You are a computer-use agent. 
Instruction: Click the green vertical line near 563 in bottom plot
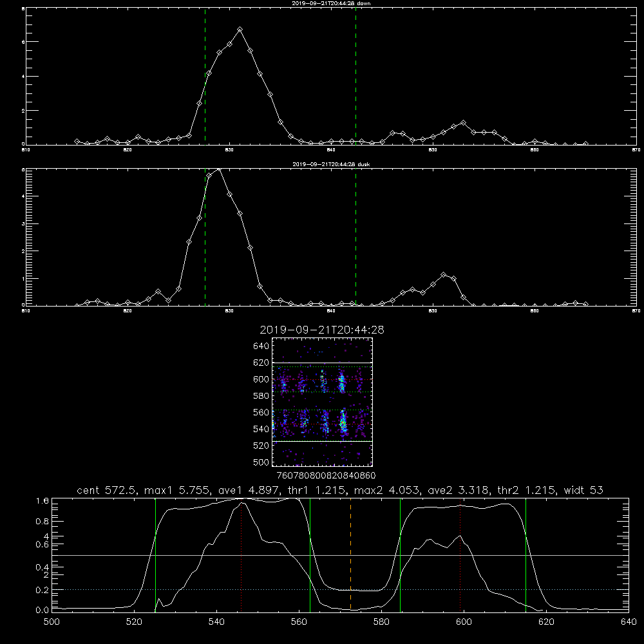[x=310, y=555]
